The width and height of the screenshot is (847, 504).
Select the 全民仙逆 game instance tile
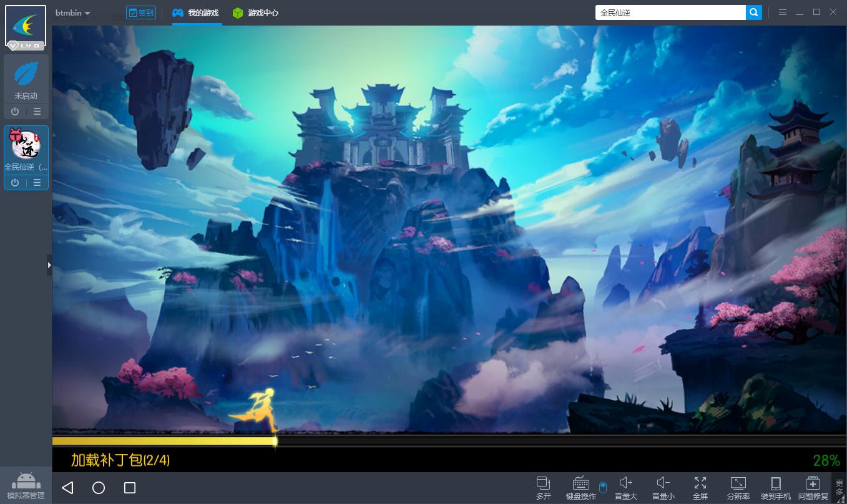(26, 150)
